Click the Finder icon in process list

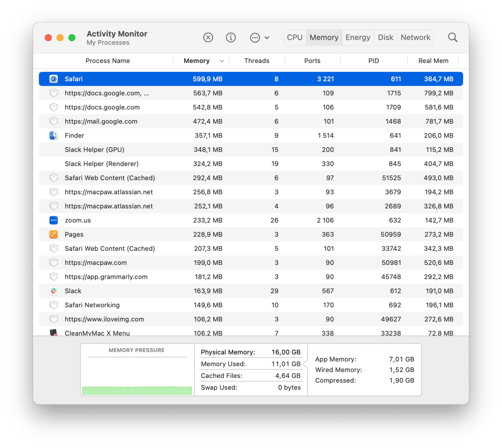(x=54, y=135)
